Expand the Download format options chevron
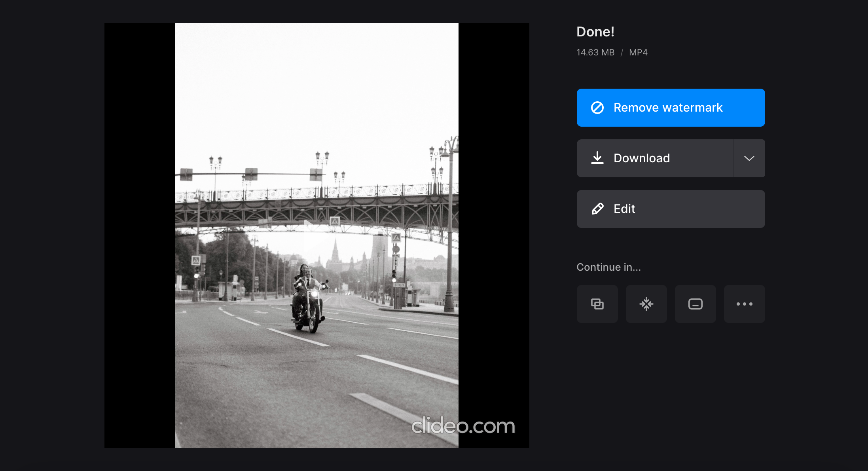The image size is (868, 471). pyautogui.click(x=749, y=158)
